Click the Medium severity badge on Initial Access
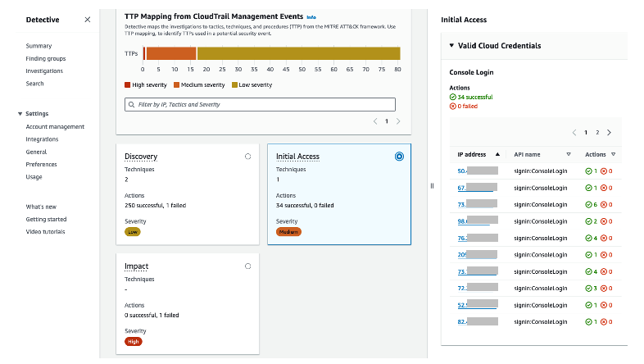 (x=288, y=232)
